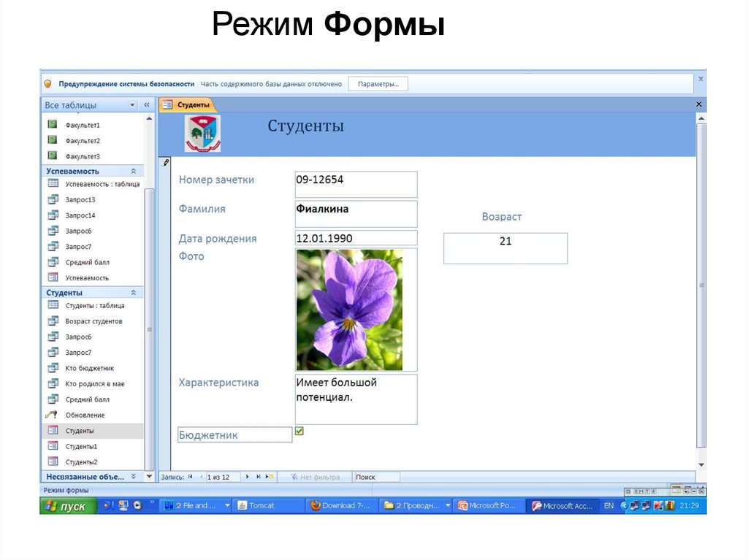
Task: Select the Студенты form tab
Action: [188, 105]
